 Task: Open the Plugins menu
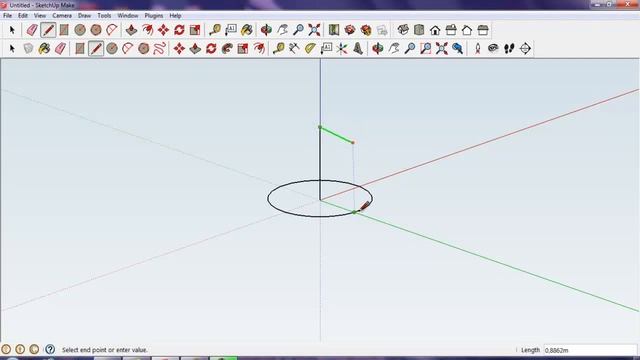(x=154, y=16)
